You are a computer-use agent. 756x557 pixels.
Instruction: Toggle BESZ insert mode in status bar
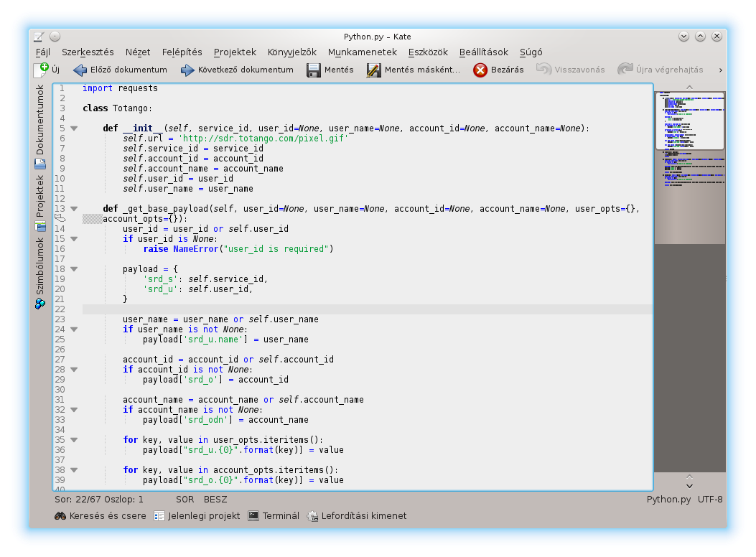(x=215, y=499)
